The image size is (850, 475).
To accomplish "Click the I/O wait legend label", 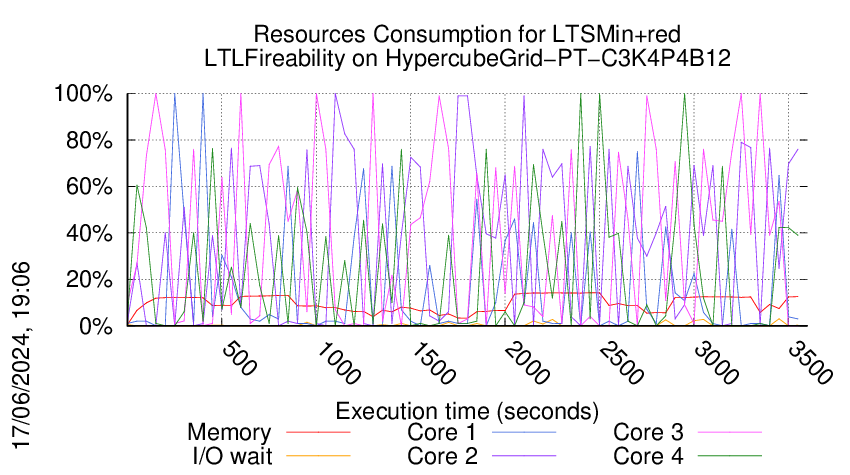I will pyautogui.click(x=232, y=456).
